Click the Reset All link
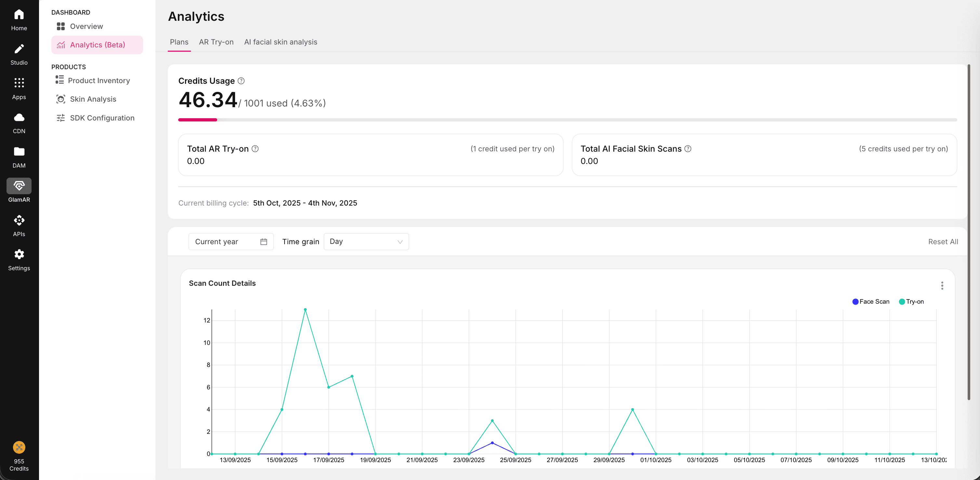Viewport: 980px width, 480px height. 943,242
